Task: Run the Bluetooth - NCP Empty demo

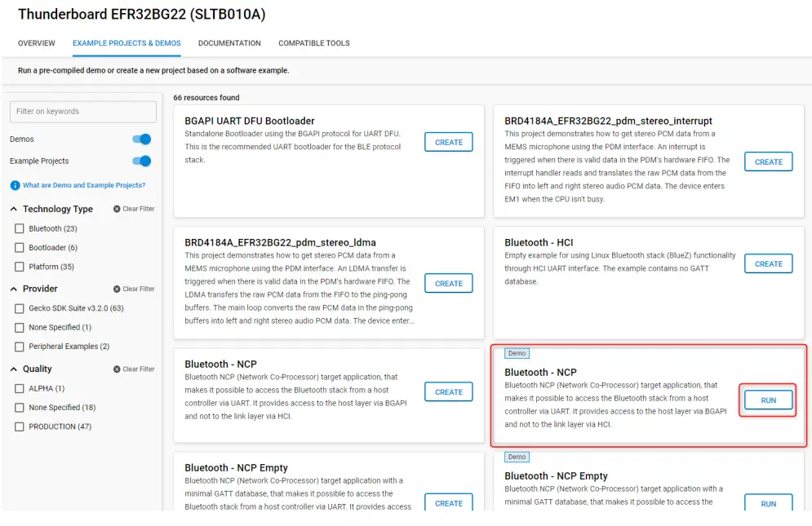Action: pos(768,503)
